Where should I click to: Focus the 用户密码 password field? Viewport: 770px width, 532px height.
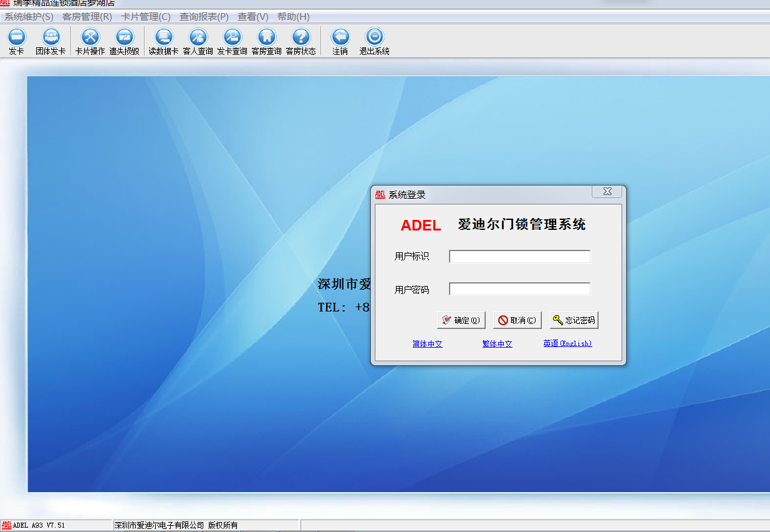[x=520, y=289]
